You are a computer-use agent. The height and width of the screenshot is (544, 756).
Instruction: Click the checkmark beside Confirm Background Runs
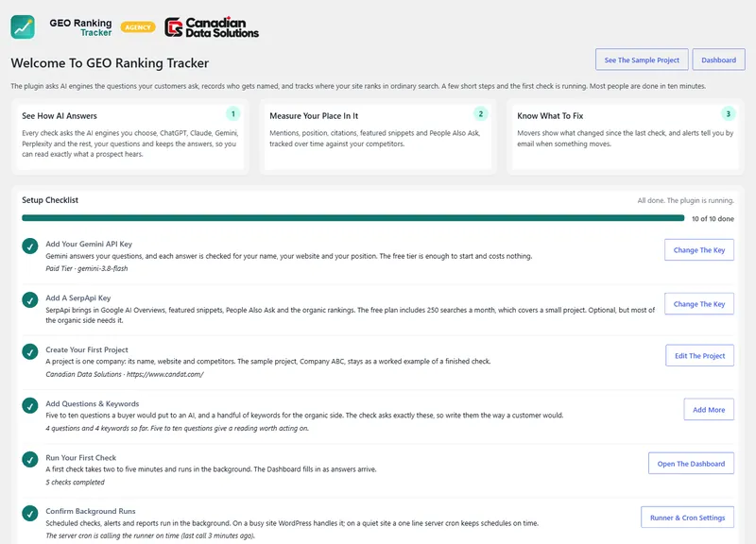click(30, 513)
